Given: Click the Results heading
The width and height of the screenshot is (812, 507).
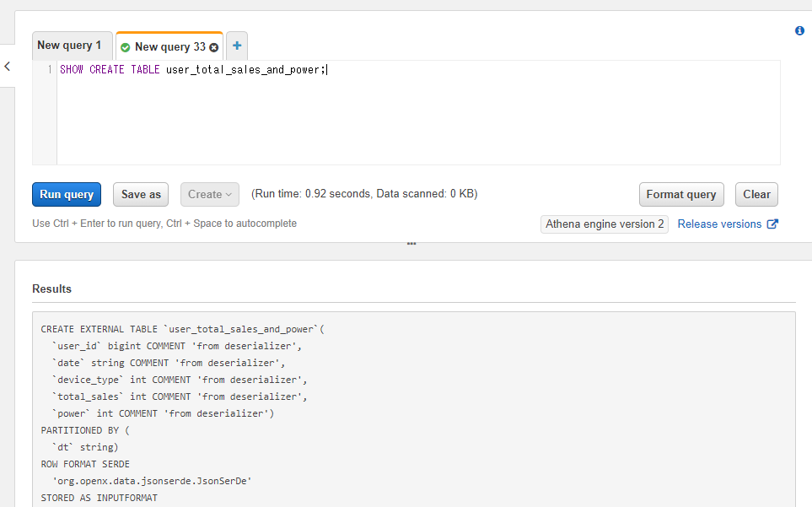Looking at the screenshot, I should pyautogui.click(x=51, y=289).
